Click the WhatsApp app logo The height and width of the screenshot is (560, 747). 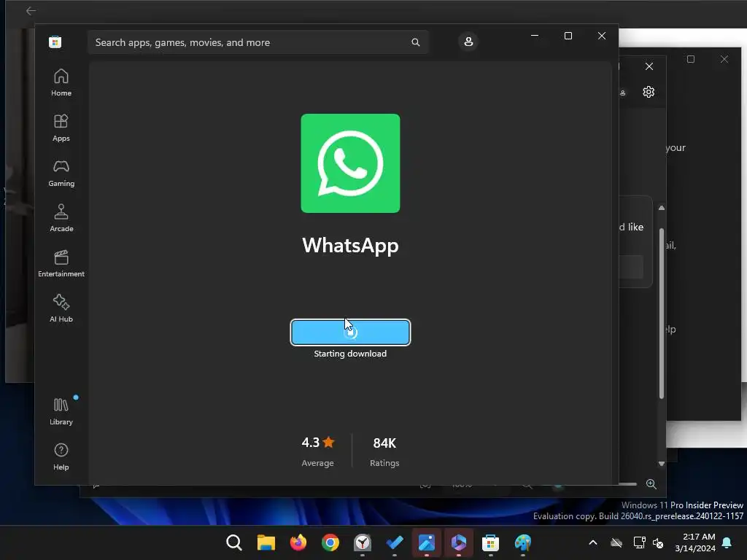point(350,163)
